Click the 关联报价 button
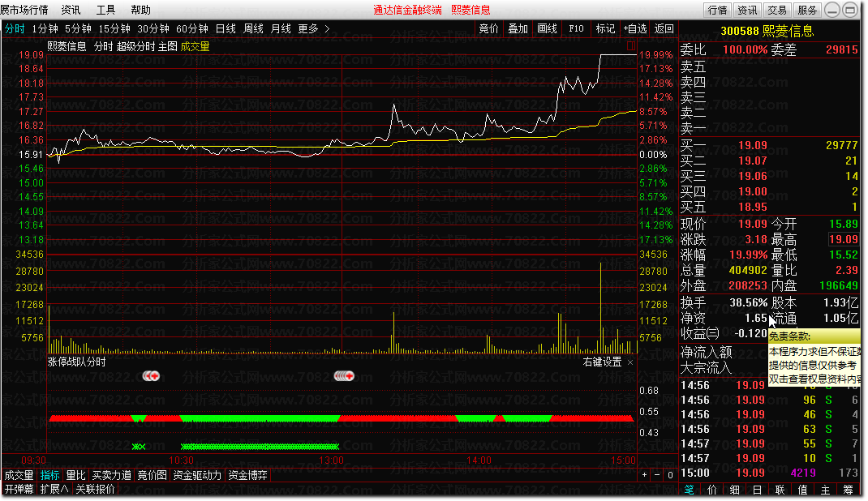This screenshot has height=501, width=868. click(x=95, y=490)
